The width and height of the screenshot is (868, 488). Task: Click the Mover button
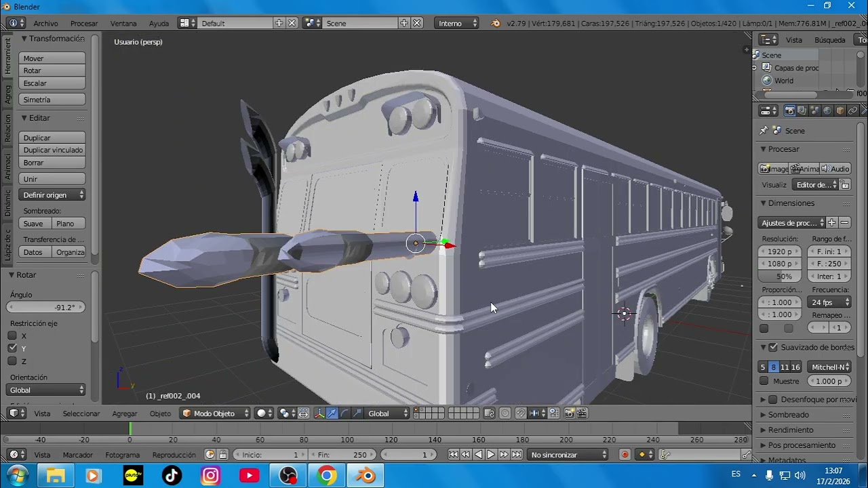click(x=52, y=58)
